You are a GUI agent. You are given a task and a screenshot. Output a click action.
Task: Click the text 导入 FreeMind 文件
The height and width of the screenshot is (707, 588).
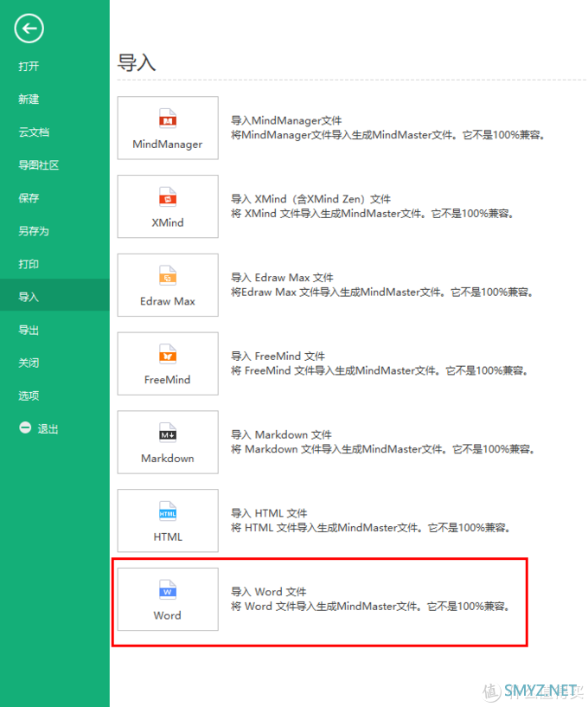tap(278, 357)
